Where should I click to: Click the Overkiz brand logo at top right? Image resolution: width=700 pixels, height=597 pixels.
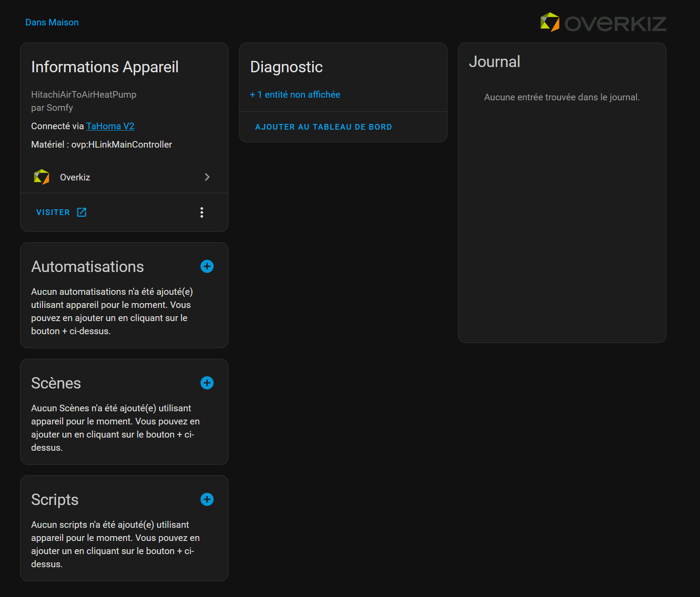pos(603,23)
